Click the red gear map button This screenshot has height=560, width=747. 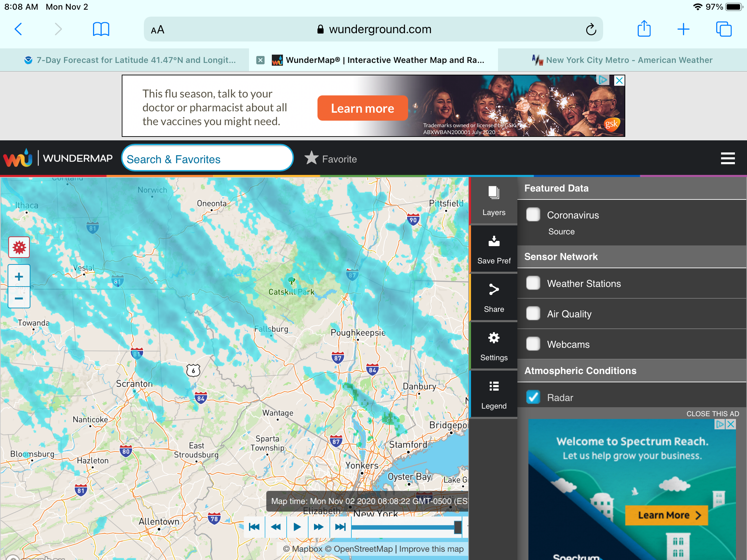[x=19, y=247]
